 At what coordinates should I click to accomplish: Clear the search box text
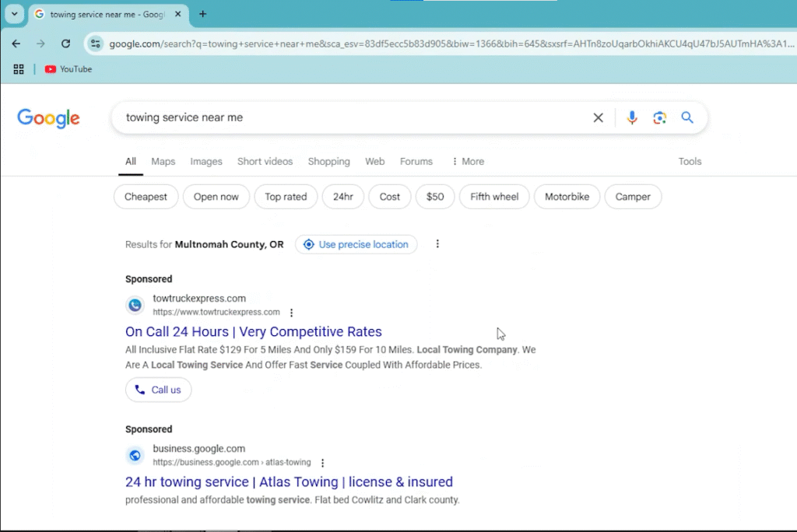point(599,118)
